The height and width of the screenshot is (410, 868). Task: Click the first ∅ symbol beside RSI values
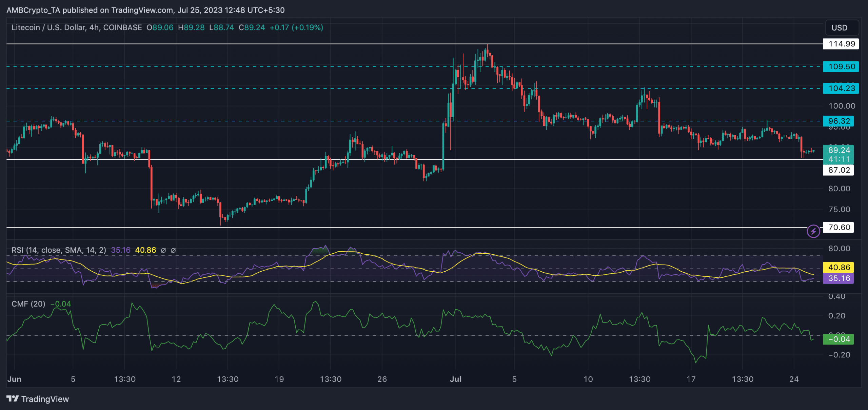(x=163, y=250)
